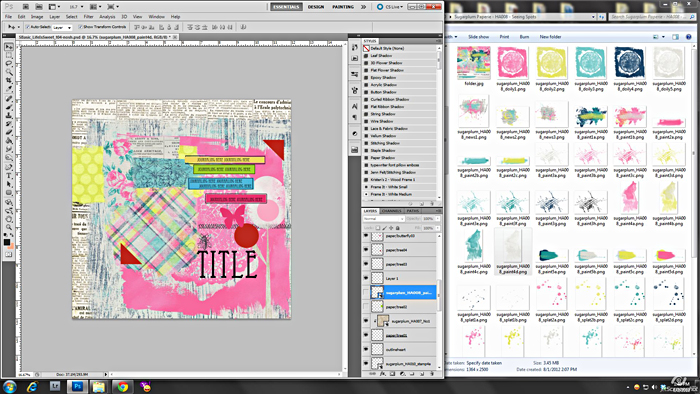Hide Layer 1 visibility eye
700x394 pixels.
click(366, 278)
